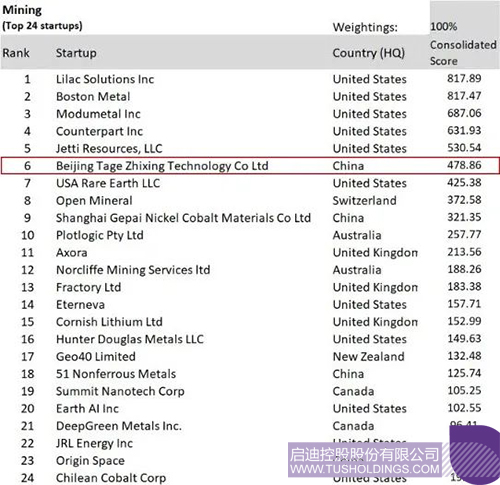Select the Lilac Solutions Inc cell
The height and width of the screenshot is (485, 500).
[x=105, y=79]
